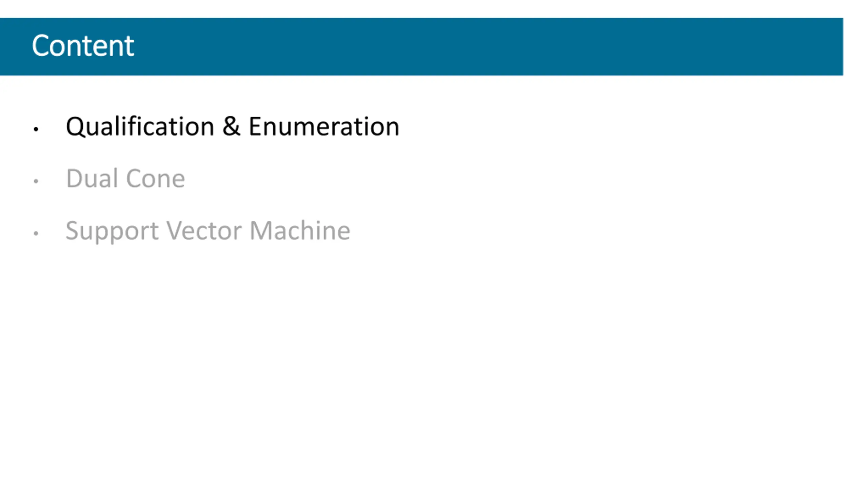Click white strip right of blue banner

click(855, 46)
